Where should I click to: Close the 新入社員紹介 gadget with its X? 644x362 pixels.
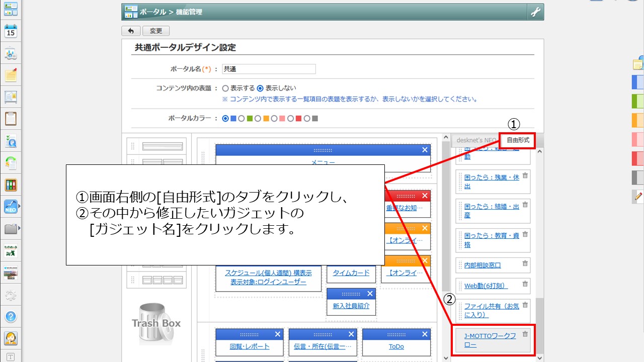point(370,294)
